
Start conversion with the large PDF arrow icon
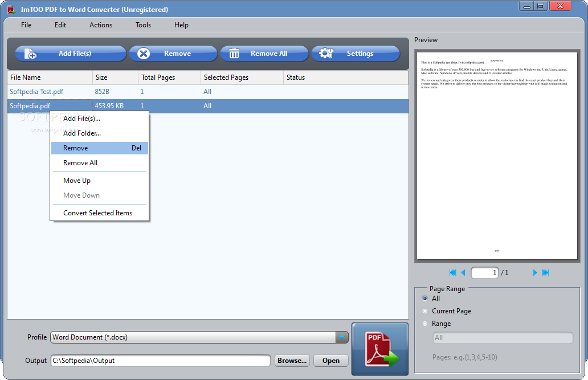pos(380,349)
